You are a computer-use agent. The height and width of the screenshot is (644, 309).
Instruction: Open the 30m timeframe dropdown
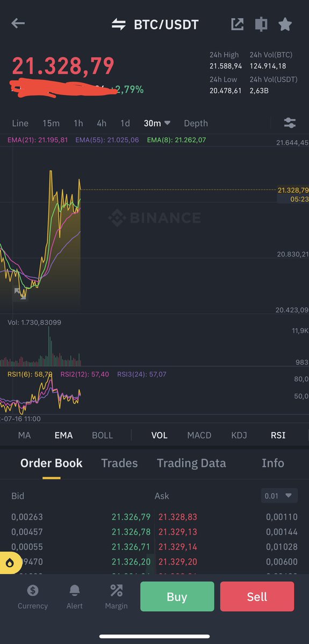[157, 123]
